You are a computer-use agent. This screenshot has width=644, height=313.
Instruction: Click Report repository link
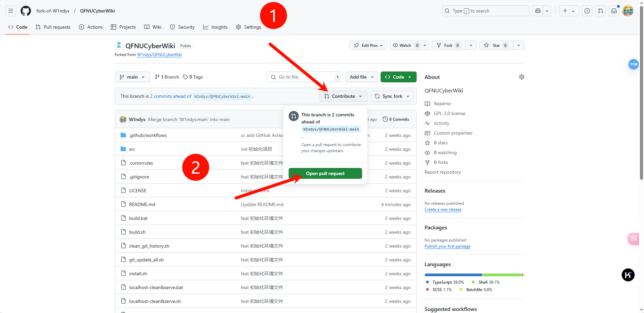[x=443, y=172]
